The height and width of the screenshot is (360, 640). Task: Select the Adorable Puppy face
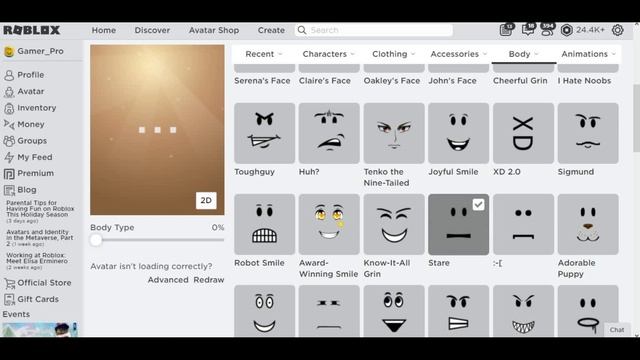(588, 224)
